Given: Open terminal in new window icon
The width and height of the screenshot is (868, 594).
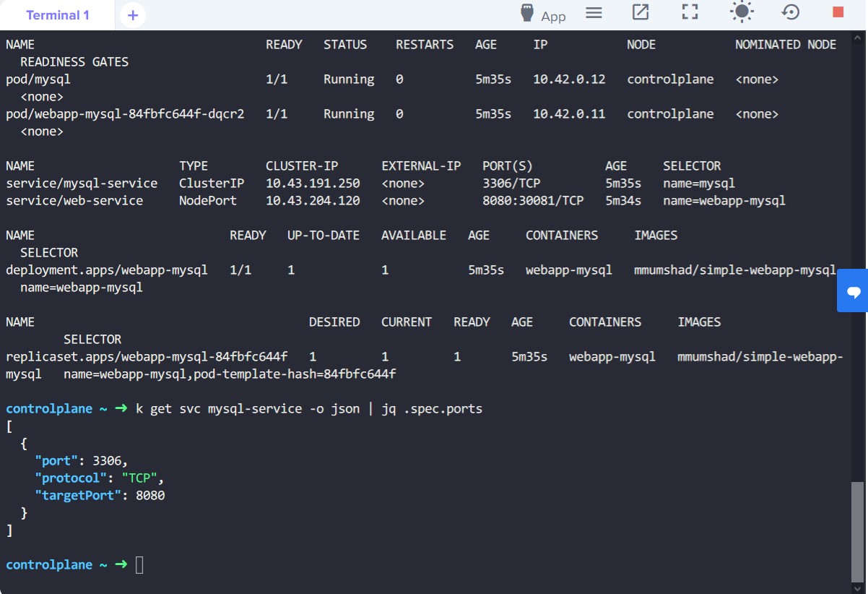Looking at the screenshot, I should coord(641,12).
